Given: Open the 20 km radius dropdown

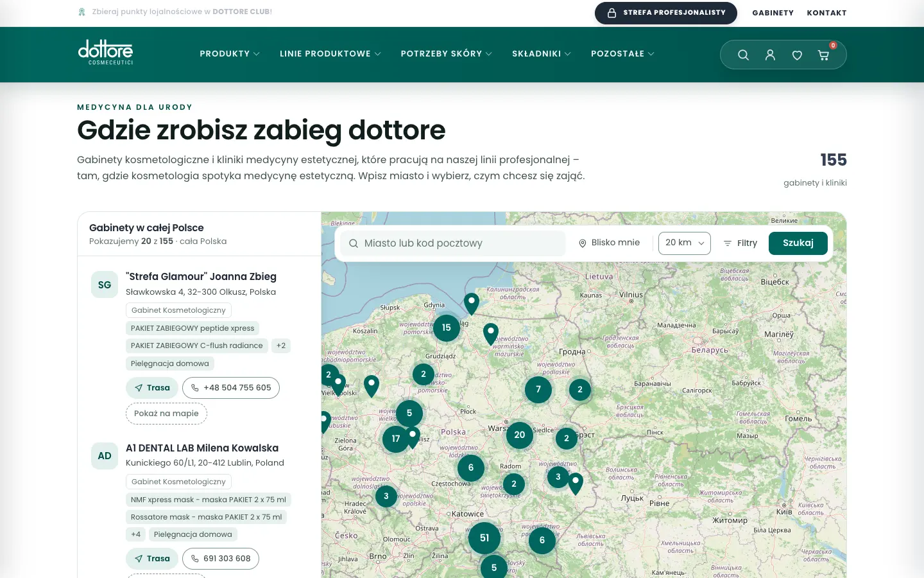Looking at the screenshot, I should click(x=685, y=243).
